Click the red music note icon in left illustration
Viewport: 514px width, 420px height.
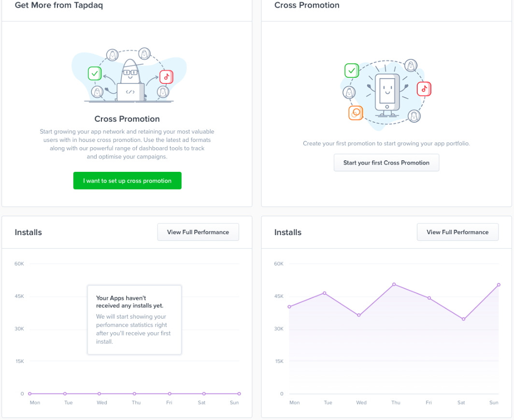click(166, 77)
